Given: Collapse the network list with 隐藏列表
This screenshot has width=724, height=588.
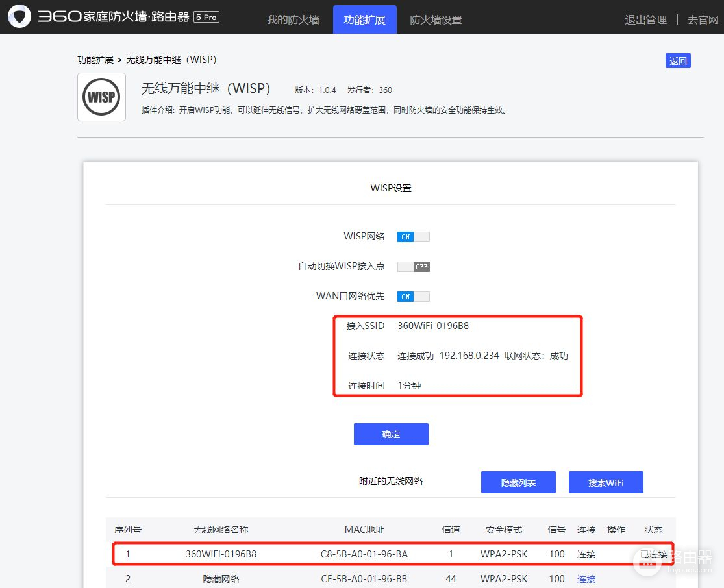Looking at the screenshot, I should [x=518, y=483].
